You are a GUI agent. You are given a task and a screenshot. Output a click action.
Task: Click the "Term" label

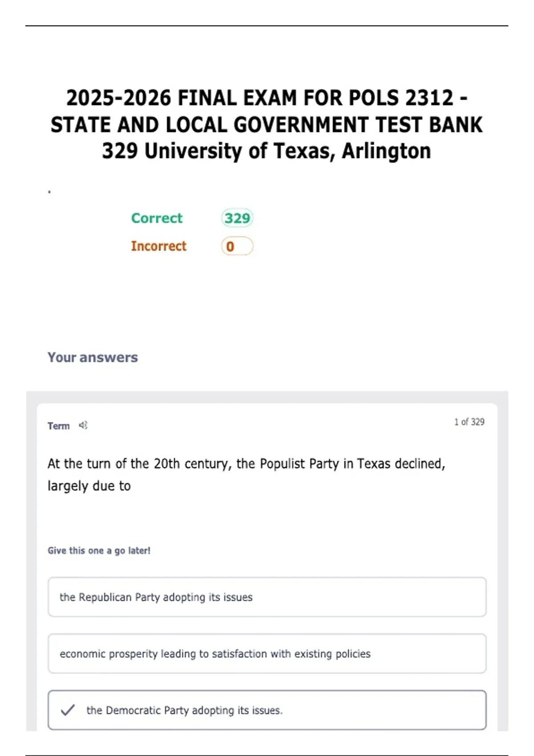click(x=58, y=426)
